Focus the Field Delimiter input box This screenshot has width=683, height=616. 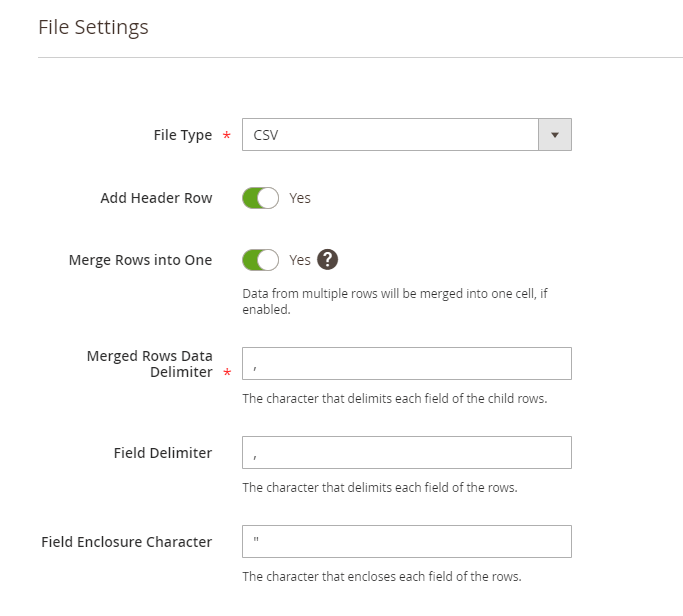406,453
